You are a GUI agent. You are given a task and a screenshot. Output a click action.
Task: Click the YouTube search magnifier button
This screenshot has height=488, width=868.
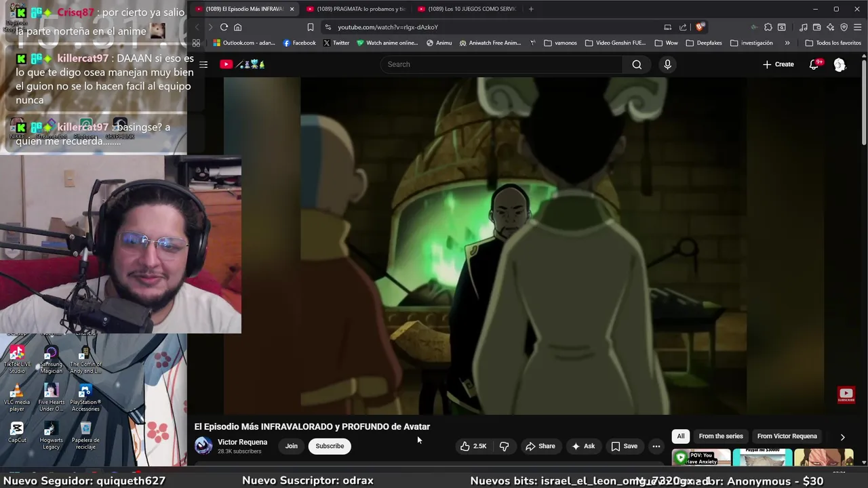tap(637, 64)
